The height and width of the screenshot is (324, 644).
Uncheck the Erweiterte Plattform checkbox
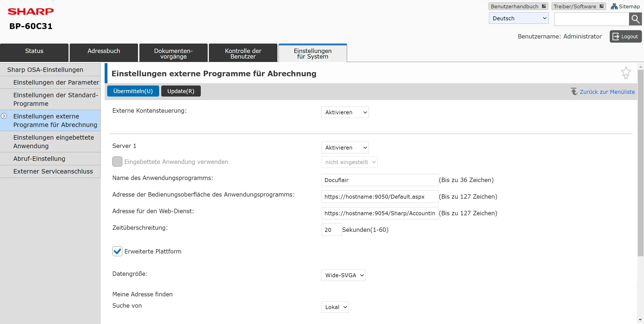(x=117, y=251)
